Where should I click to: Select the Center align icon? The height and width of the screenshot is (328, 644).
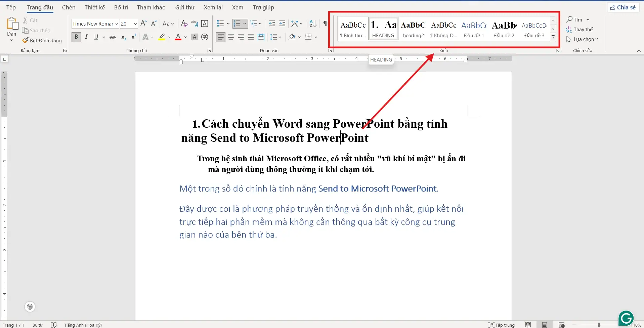[231, 37]
